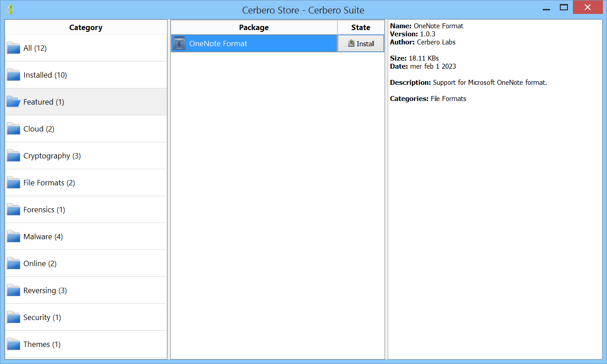
Task: Open the Forensics (1) category
Action: pyautogui.click(x=86, y=210)
